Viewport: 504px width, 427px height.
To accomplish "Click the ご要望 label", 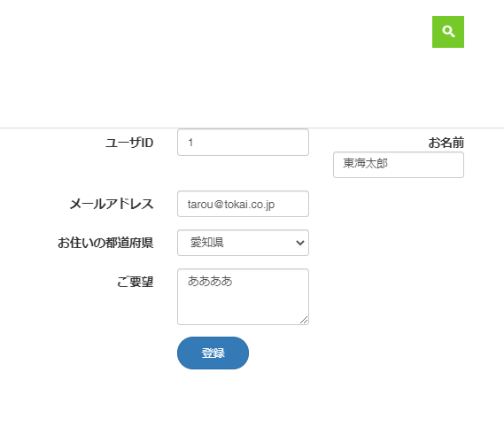I will click(135, 282).
